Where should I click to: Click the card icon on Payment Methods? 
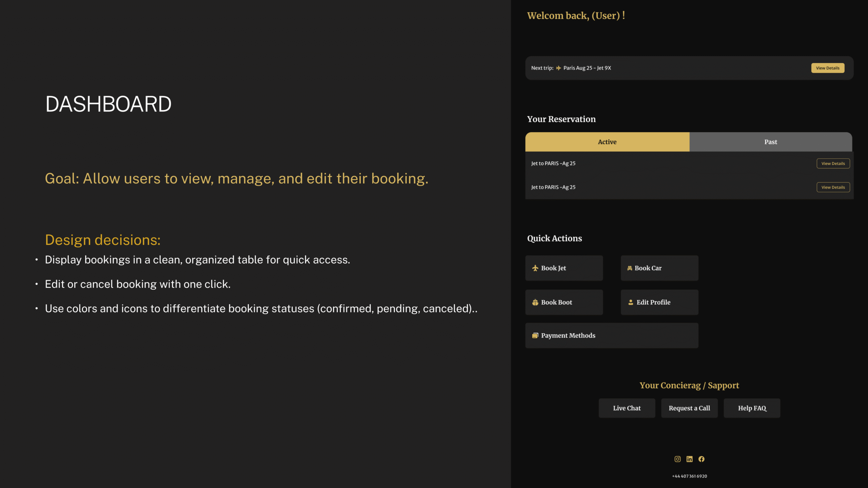point(535,335)
